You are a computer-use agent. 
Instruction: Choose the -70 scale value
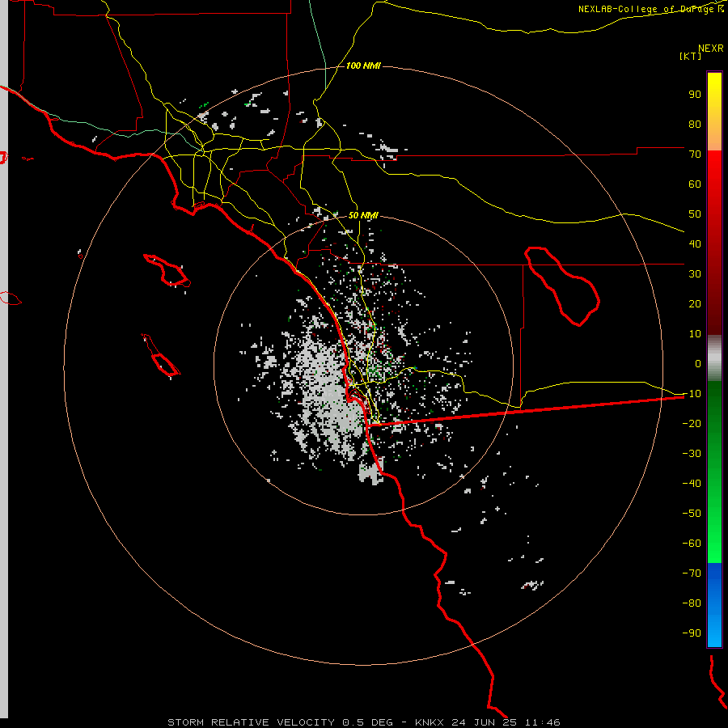coord(692,573)
